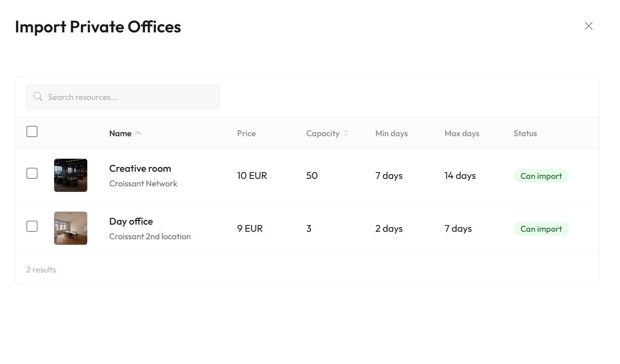Click Day office's 2 days min value

pyautogui.click(x=389, y=229)
